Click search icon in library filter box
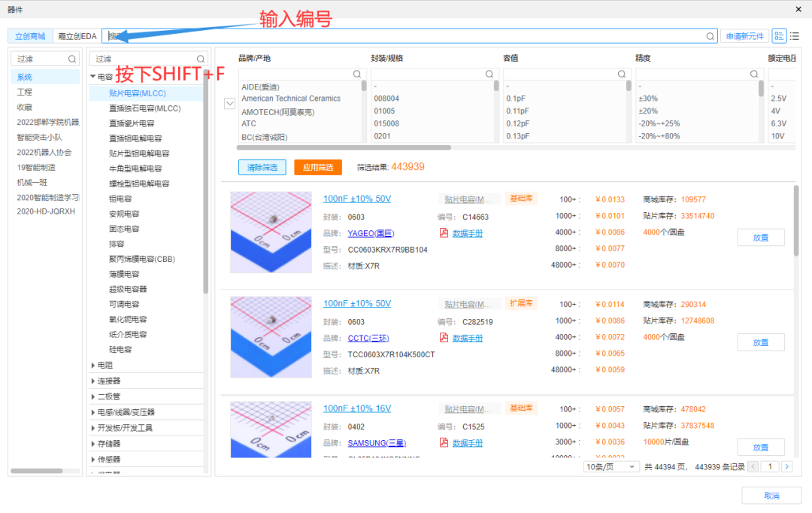Viewport: 812px width, 513px height. pyautogui.click(x=72, y=59)
